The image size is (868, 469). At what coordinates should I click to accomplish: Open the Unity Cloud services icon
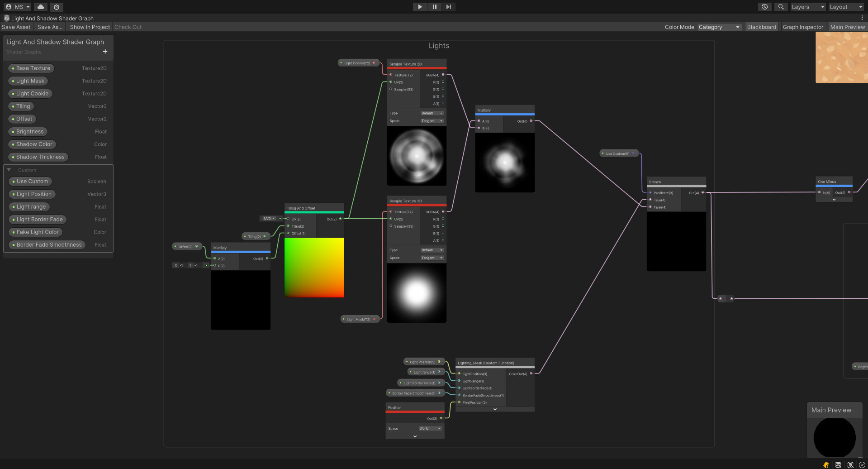pyautogui.click(x=40, y=7)
